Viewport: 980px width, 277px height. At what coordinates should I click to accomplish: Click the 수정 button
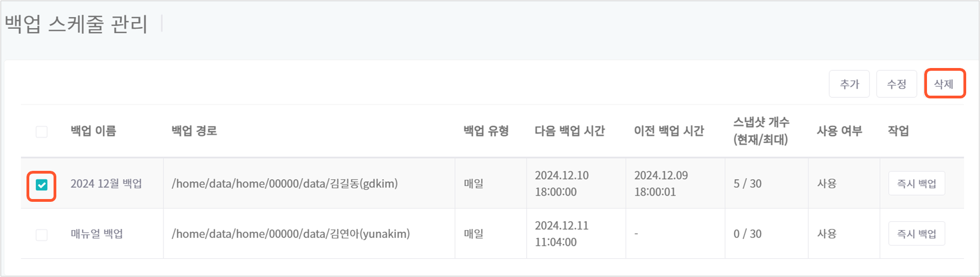pyautogui.click(x=897, y=84)
